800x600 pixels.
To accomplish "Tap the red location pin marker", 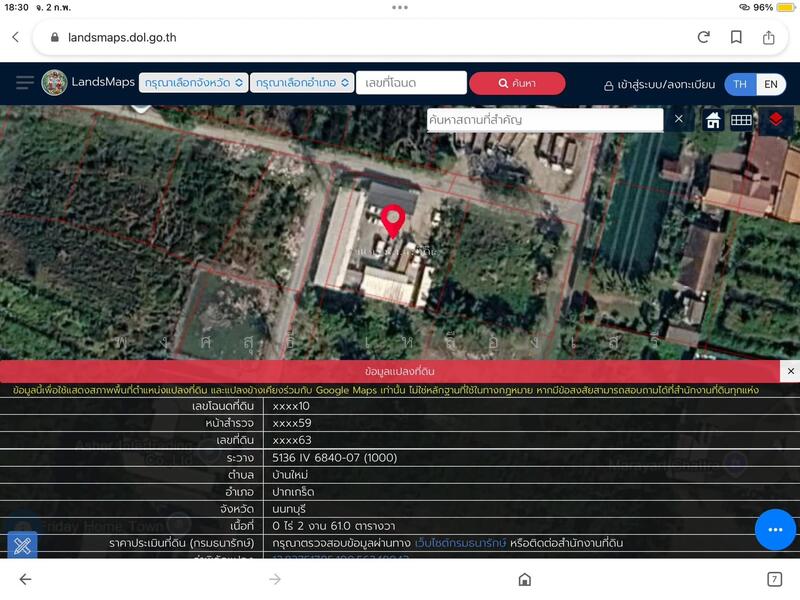I will tap(394, 219).
